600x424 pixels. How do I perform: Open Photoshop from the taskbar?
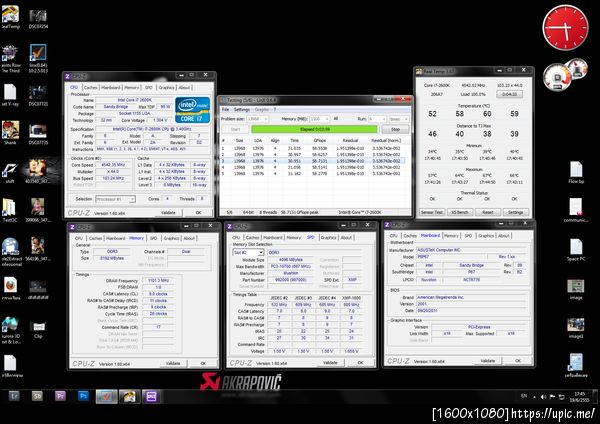pos(83,396)
